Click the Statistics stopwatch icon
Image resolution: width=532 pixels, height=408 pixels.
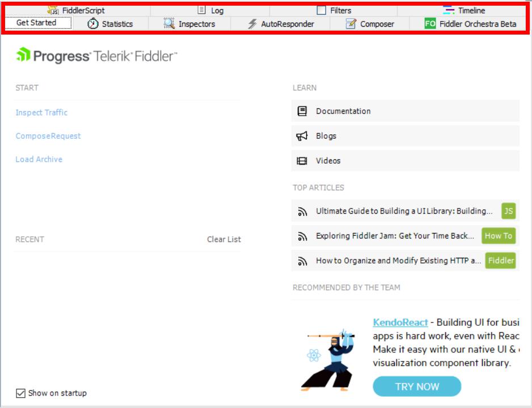[x=93, y=24]
